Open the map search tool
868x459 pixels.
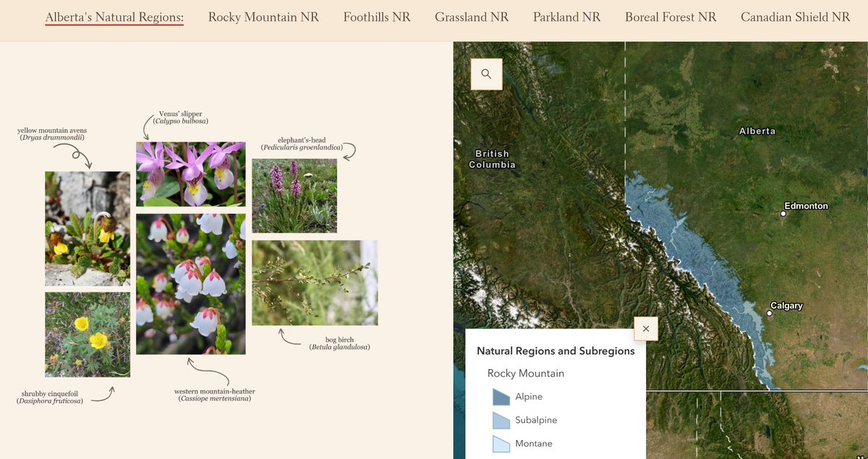(485, 74)
